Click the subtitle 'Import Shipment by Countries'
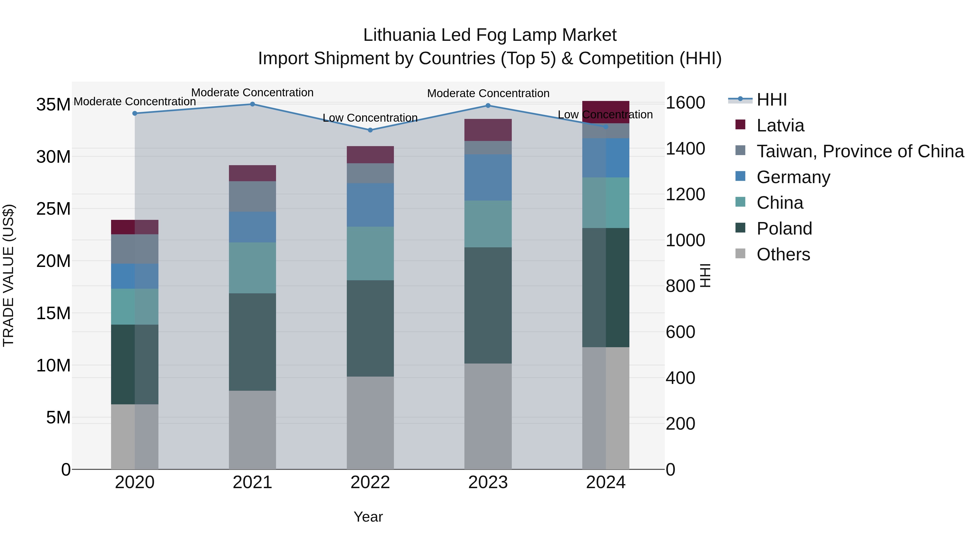The height and width of the screenshot is (551, 980). point(377,59)
